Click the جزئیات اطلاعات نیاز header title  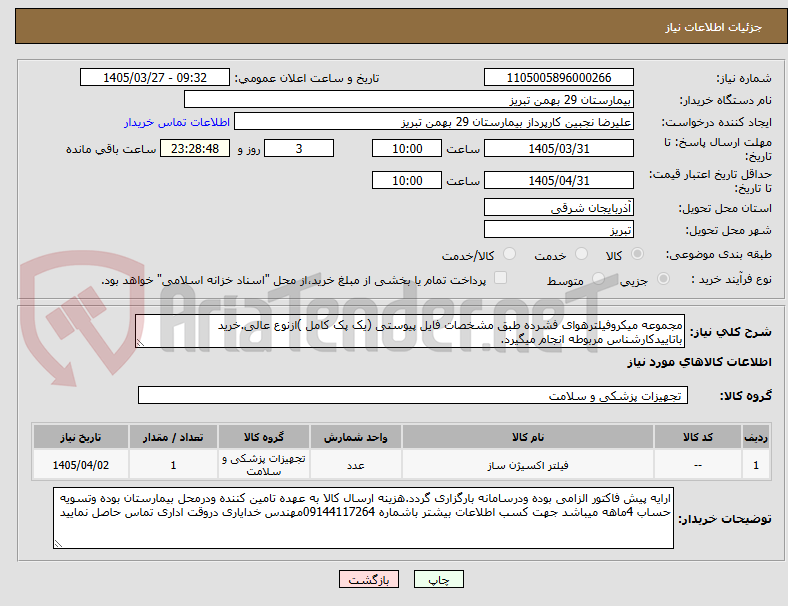[x=714, y=27]
